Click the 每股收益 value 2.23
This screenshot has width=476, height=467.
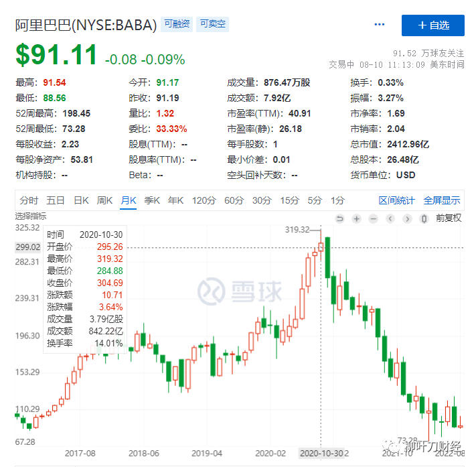click(70, 144)
